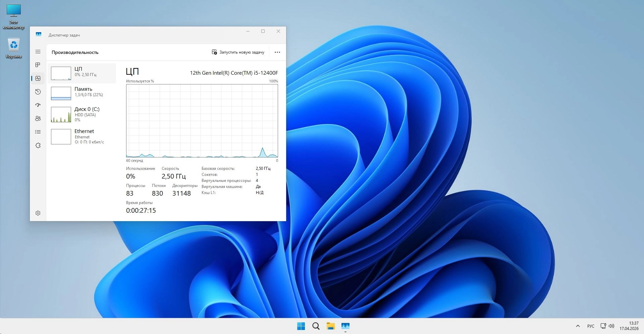Click the 'Базовая скорость:' label

tap(218, 169)
